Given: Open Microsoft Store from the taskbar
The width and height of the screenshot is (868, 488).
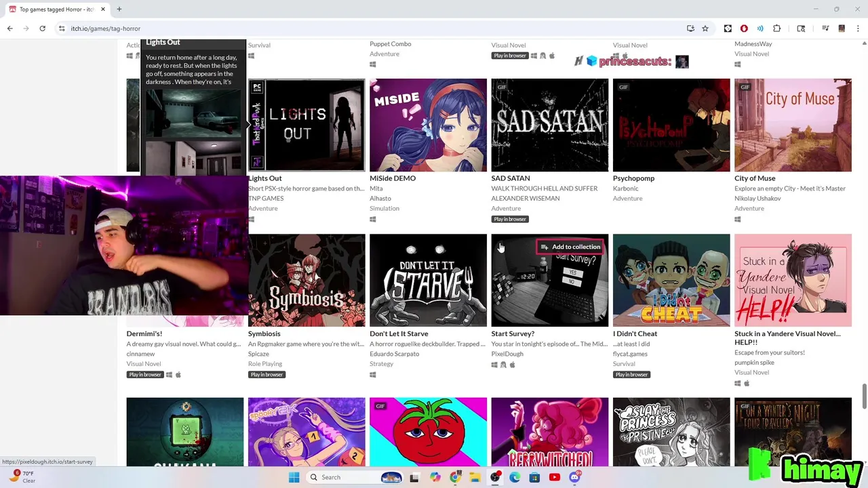Looking at the screenshot, I should [x=534, y=477].
